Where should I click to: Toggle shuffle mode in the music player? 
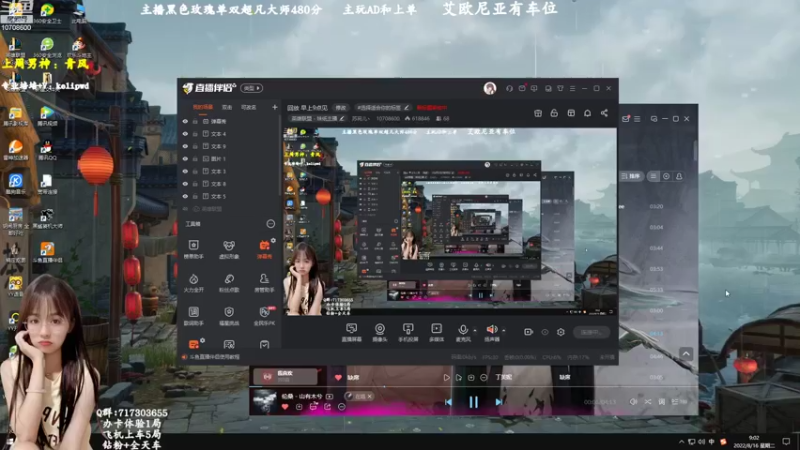pos(647,402)
